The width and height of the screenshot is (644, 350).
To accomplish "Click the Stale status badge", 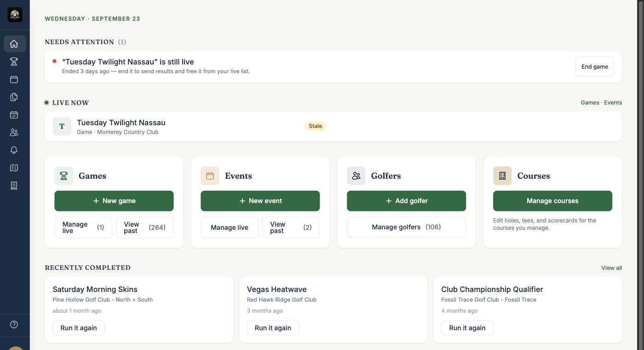I will tap(315, 126).
